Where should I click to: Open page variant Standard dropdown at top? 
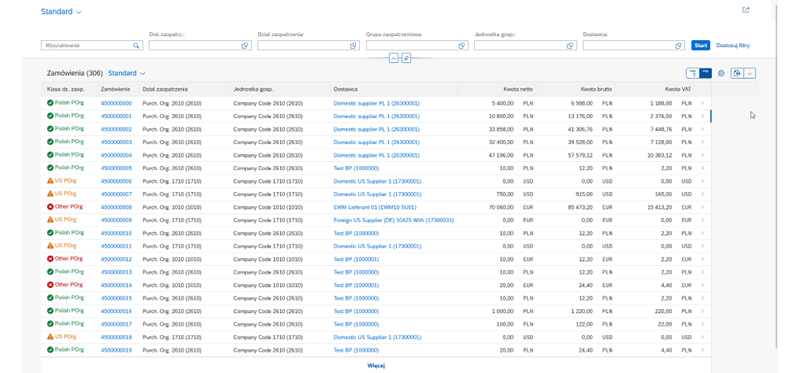(x=61, y=12)
